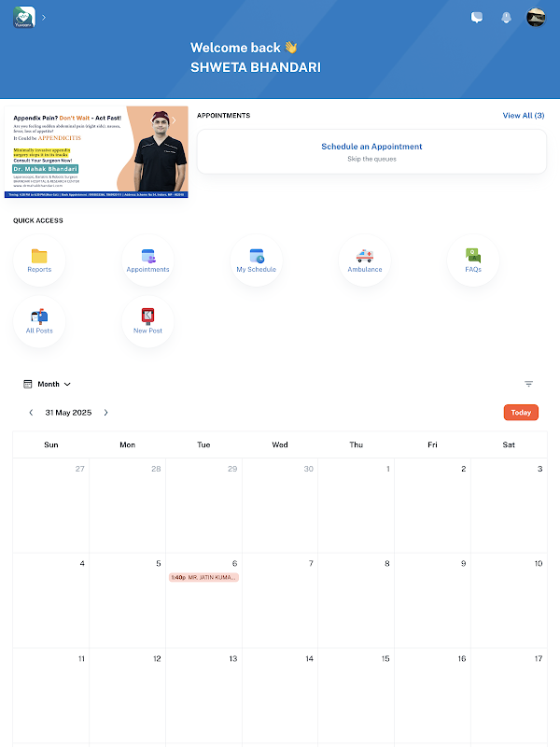Image resolution: width=560 pixels, height=747 pixels.
Task: Expand sidebar via chevron beside logo
Action: [44, 17]
